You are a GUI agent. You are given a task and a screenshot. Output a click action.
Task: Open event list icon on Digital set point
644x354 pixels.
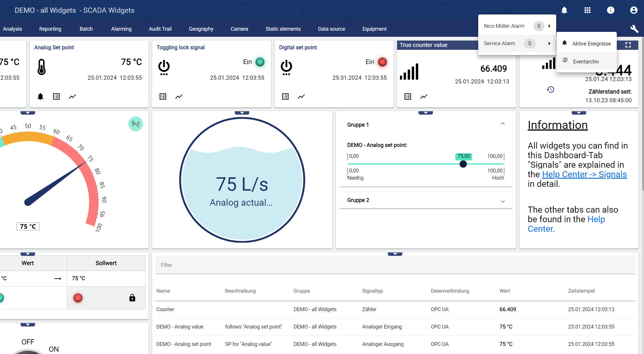pos(285,96)
